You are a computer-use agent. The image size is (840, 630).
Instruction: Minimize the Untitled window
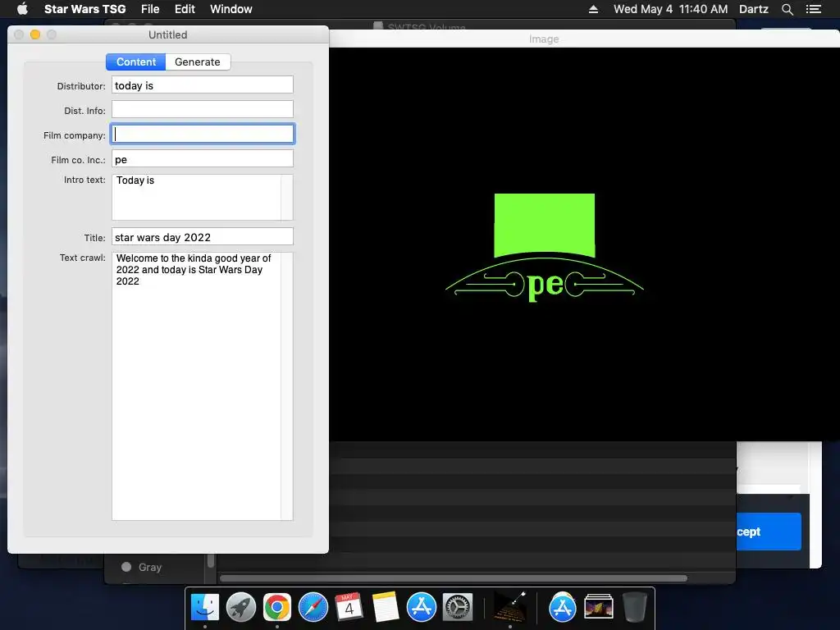click(x=34, y=34)
